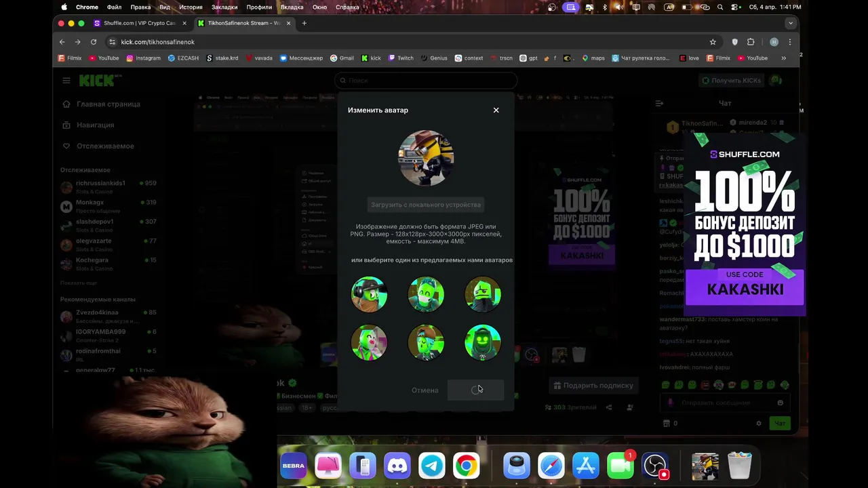This screenshot has height=488, width=868.
Task: Open Отслеживаемое in sidebar
Action: (x=98, y=146)
